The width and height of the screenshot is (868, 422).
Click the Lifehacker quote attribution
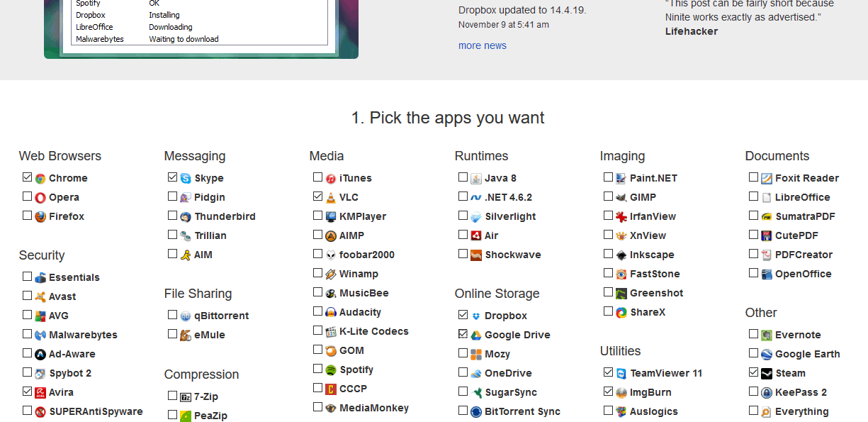click(692, 31)
